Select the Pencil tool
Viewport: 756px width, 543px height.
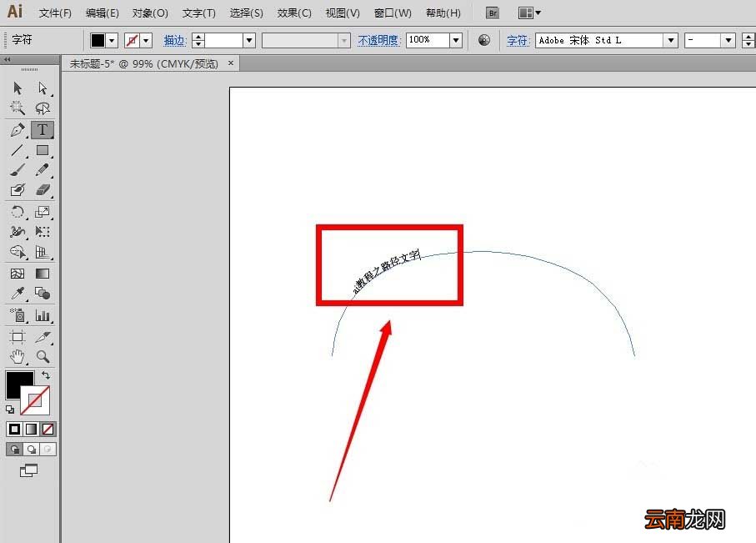pyautogui.click(x=43, y=170)
